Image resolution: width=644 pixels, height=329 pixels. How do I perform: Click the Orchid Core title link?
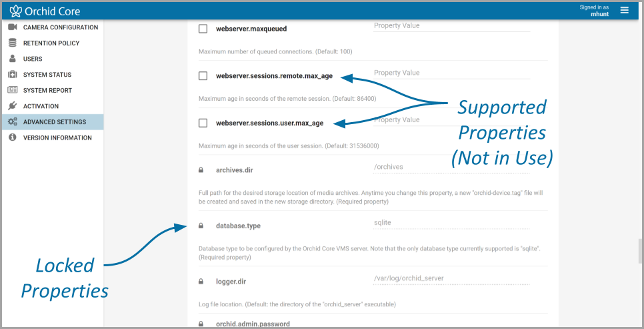52,11
